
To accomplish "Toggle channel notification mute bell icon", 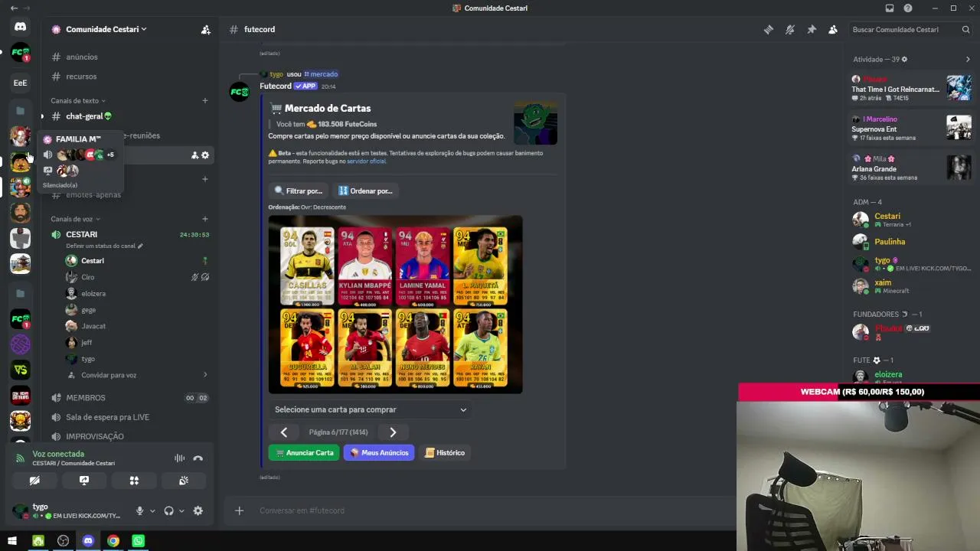I will click(x=789, y=30).
